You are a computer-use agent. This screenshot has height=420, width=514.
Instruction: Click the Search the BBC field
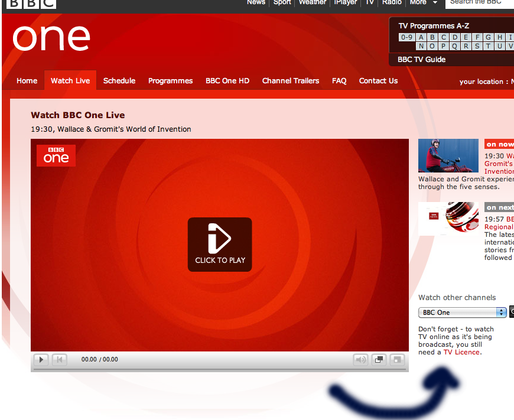(480, 2)
